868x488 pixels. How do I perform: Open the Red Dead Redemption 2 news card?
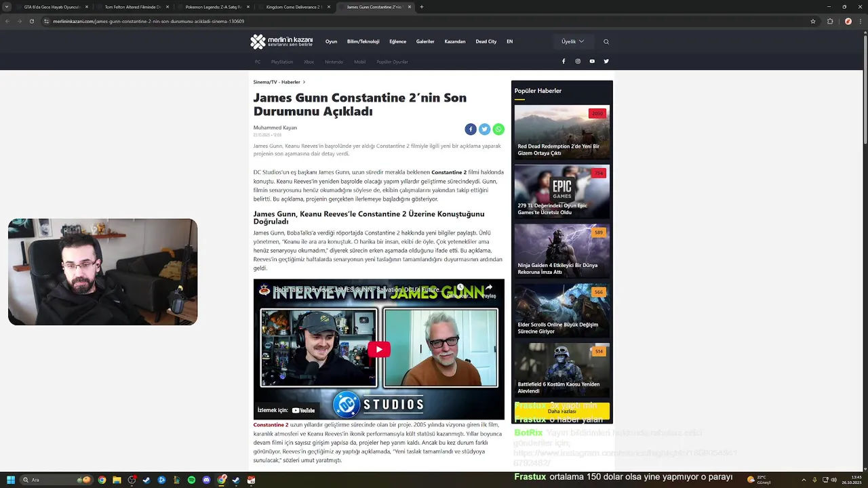(562, 132)
